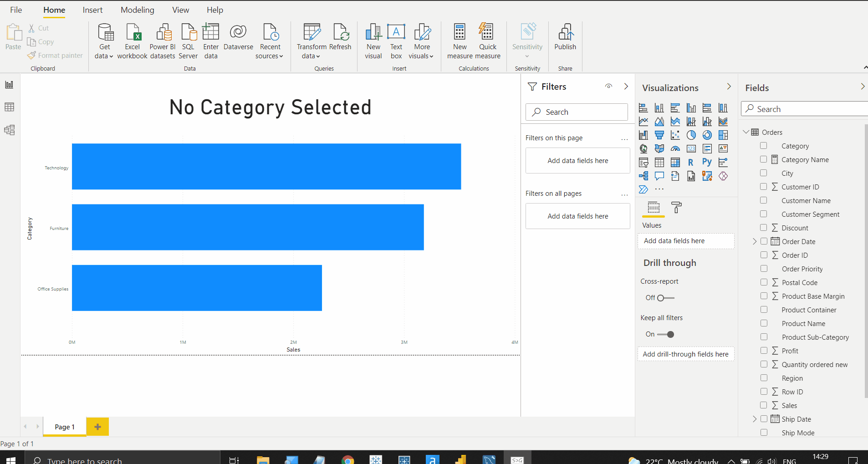The width and height of the screenshot is (868, 464).
Task: Select the donut chart visual
Action: 707,135
